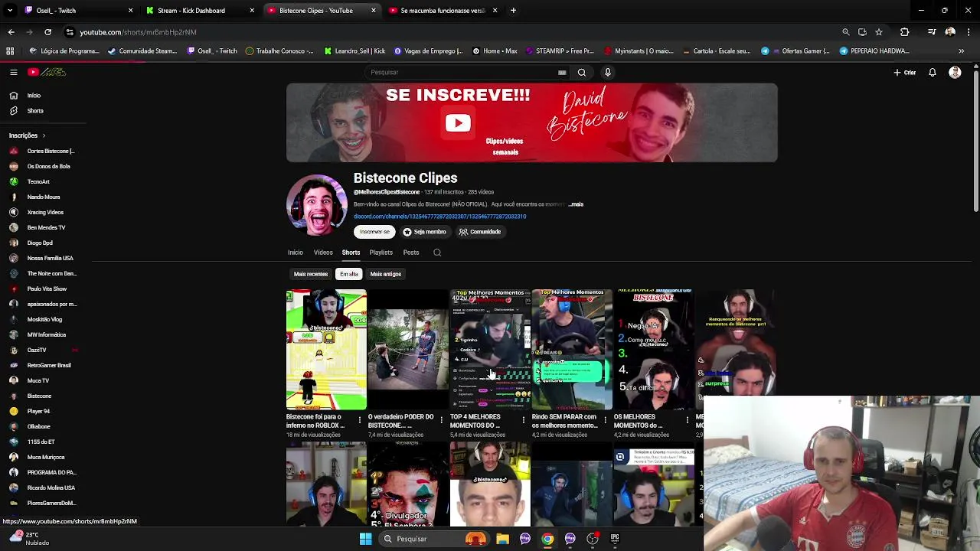The width and height of the screenshot is (980, 551).
Task: Open the Bistecone ROBLOX short thumbnail
Action: click(x=326, y=350)
